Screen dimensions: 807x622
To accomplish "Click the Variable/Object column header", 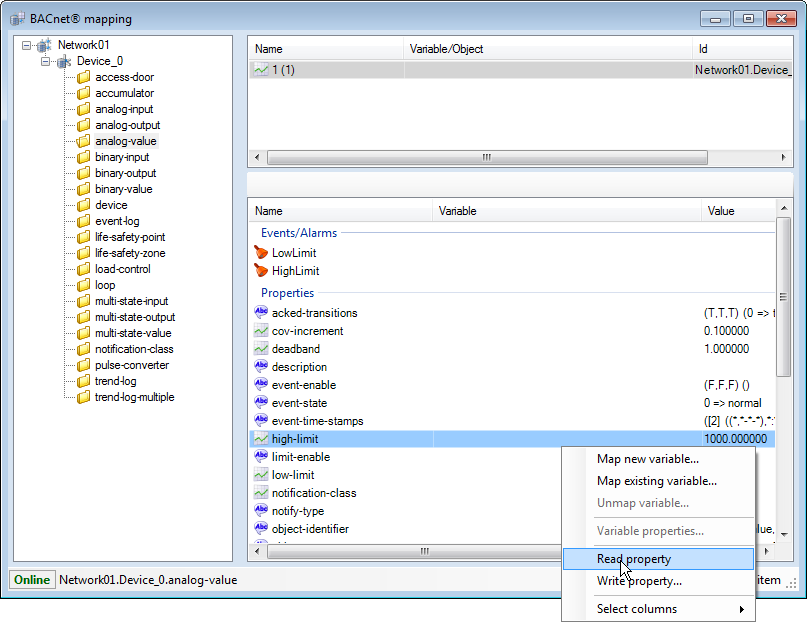I will tap(446, 49).
